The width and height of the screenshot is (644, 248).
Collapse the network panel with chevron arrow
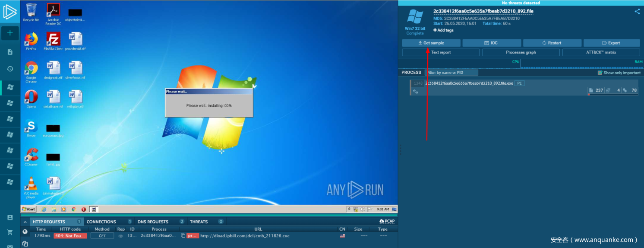(x=25, y=222)
